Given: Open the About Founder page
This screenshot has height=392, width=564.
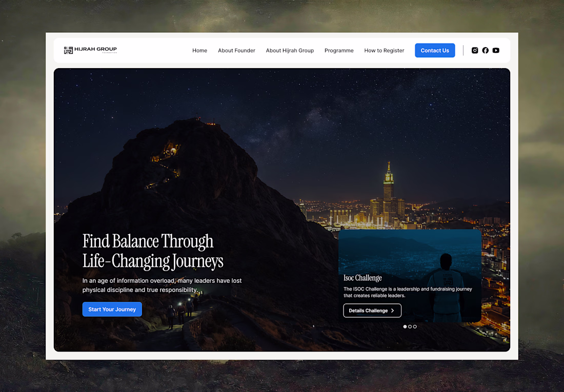Looking at the screenshot, I should pyautogui.click(x=236, y=50).
